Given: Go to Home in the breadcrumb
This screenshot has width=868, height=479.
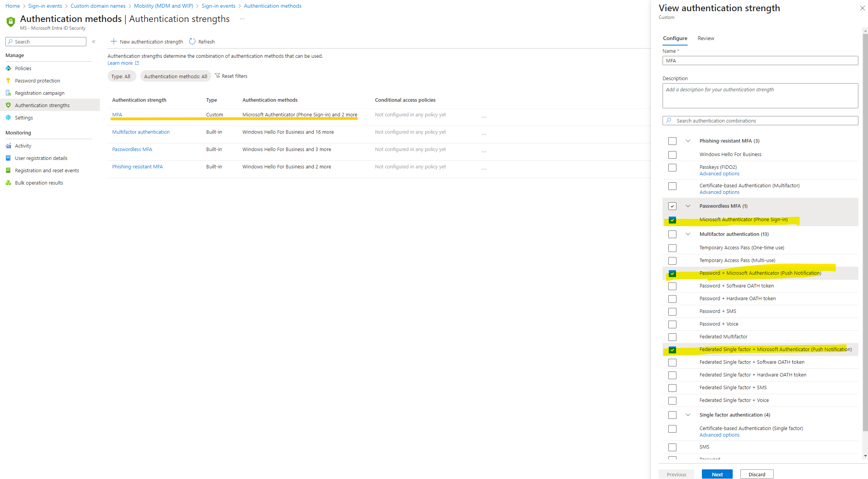Looking at the screenshot, I should (12, 6).
